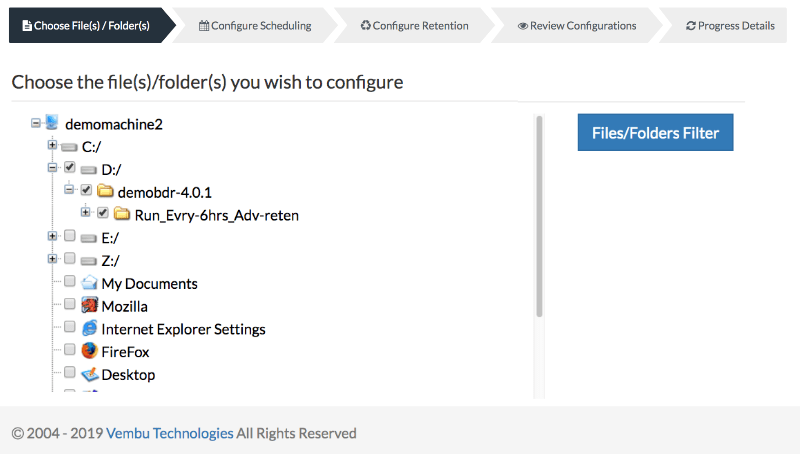
Task: Click the Desktop icon in tree
Action: [89, 375]
